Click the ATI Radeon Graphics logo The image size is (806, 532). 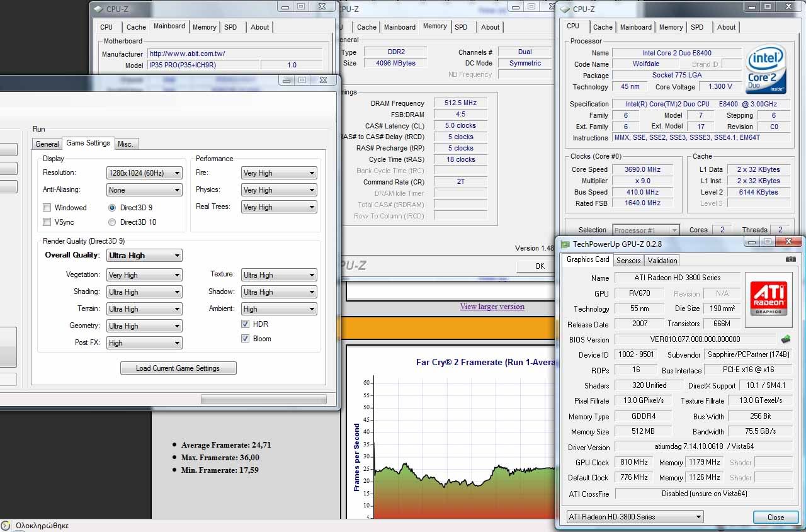(768, 300)
